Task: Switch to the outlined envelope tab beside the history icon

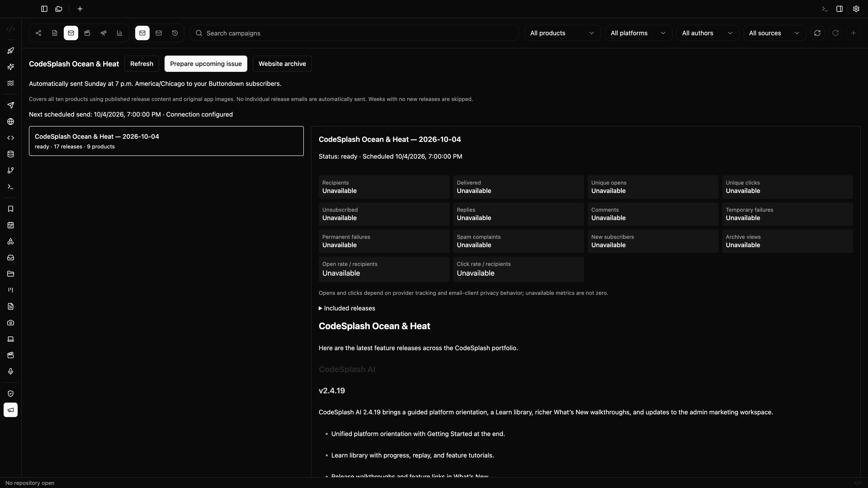Action: pos(159,33)
